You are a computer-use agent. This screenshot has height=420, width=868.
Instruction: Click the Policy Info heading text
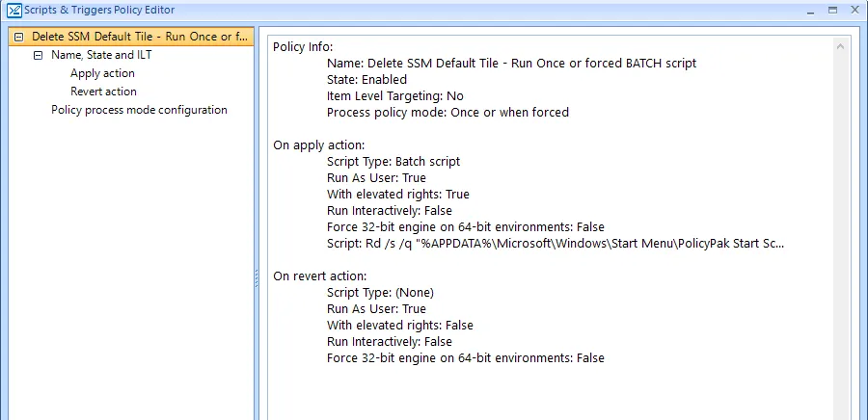click(303, 46)
